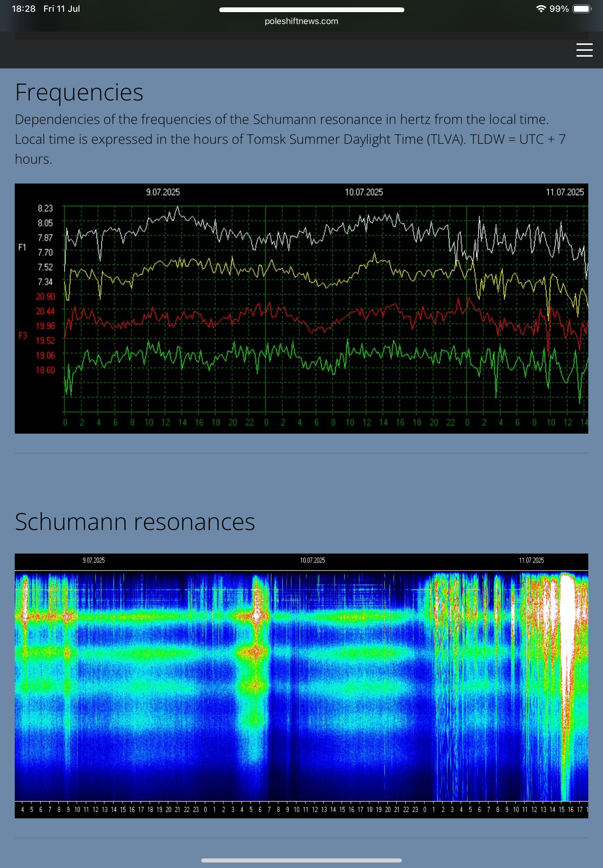Click the Schumann resonances heading
This screenshot has width=603, height=868.
coord(135,522)
